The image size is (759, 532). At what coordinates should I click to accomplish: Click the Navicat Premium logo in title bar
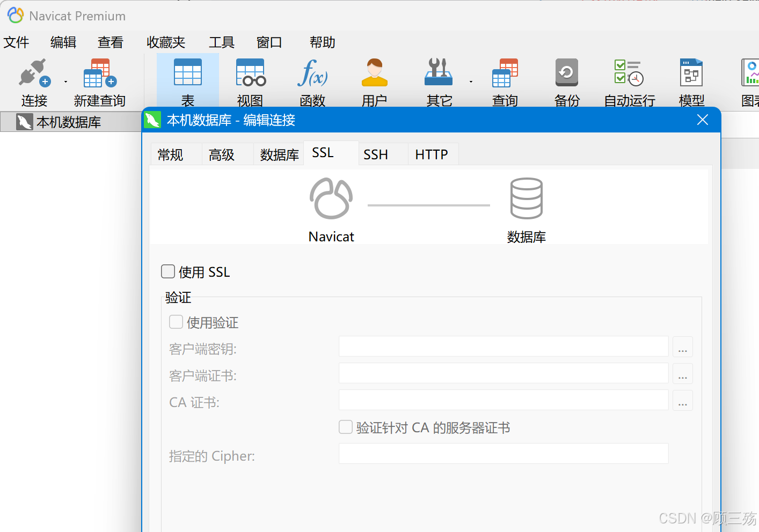16,16
